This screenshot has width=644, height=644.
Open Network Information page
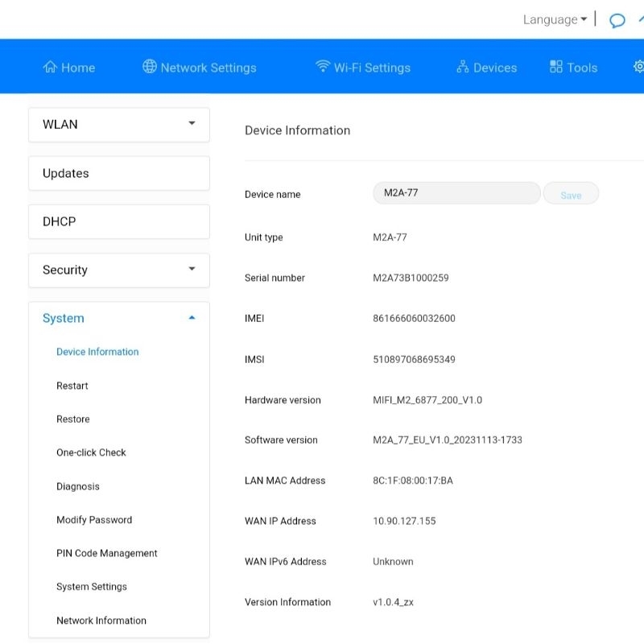point(101,621)
